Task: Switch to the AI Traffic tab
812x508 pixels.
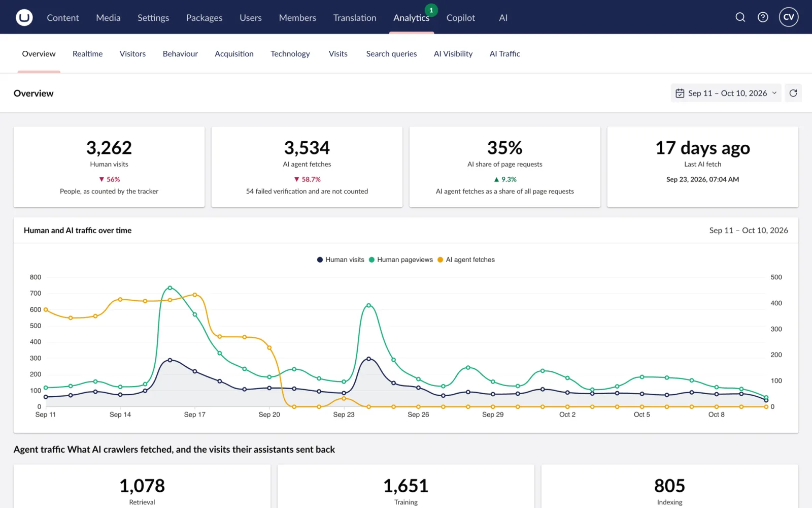Action: point(504,54)
